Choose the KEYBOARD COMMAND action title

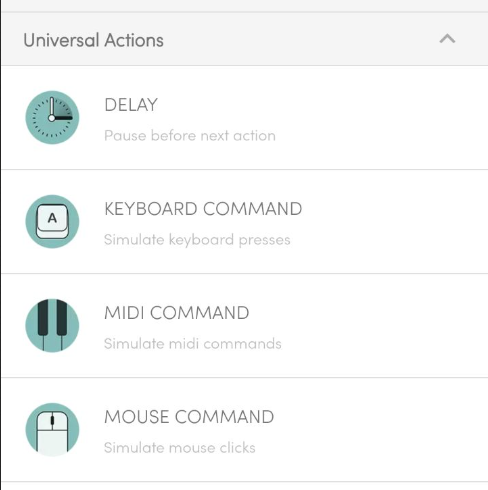tap(203, 209)
